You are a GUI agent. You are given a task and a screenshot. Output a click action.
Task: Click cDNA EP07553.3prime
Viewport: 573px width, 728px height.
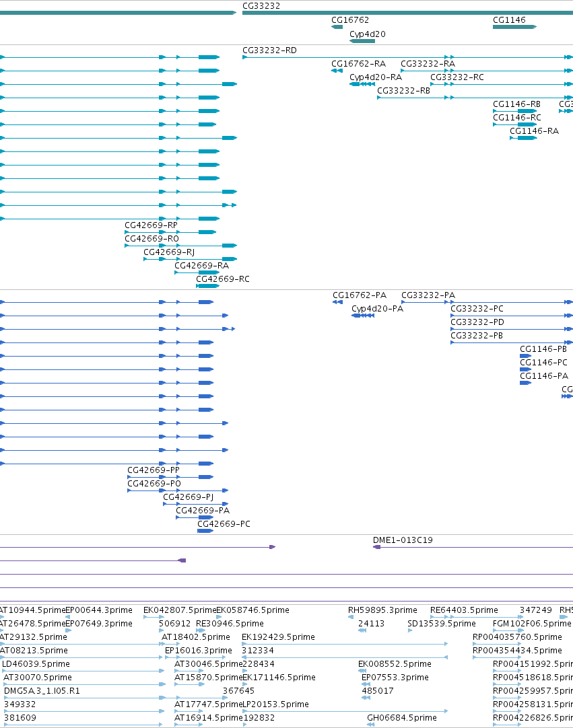(395, 678)
